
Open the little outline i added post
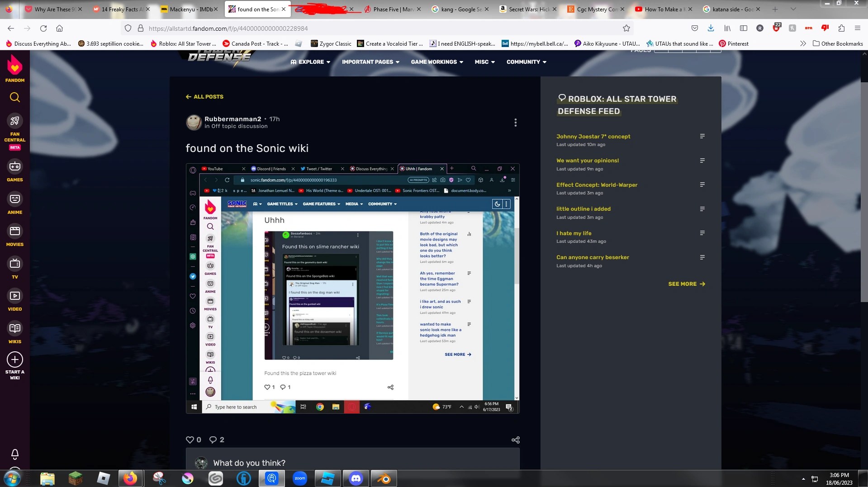pos(583,209)
